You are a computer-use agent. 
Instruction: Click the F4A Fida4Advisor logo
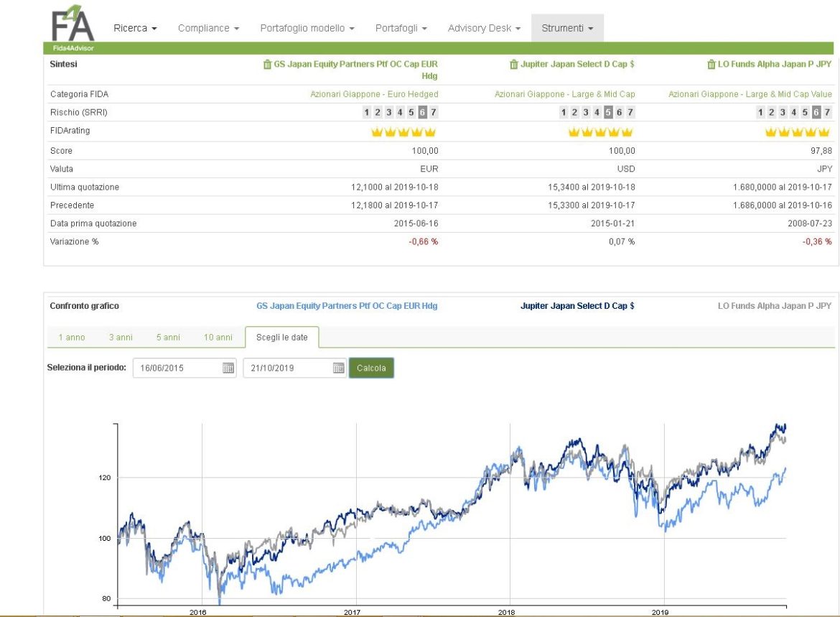(x=73, y=28)
